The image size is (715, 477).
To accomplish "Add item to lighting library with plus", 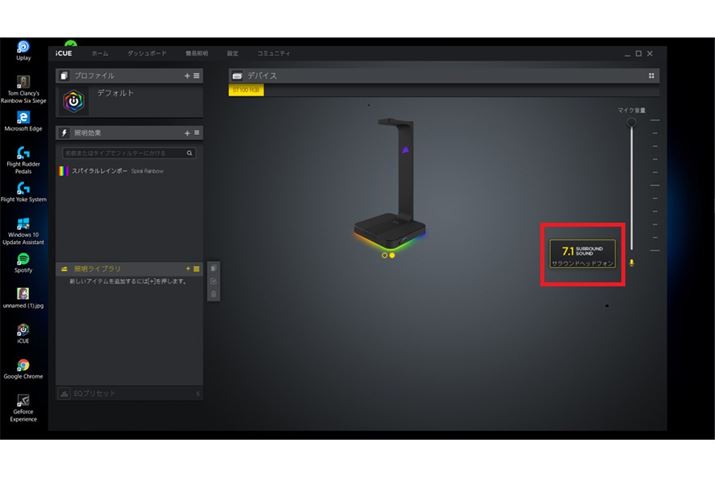I will pyautogui.click(x=187, y=269).
